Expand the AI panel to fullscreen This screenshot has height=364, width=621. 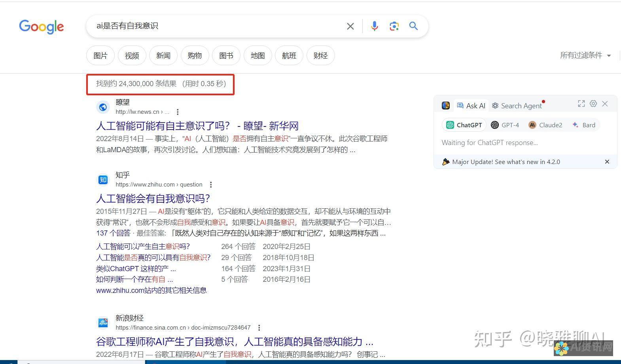tap(581, 104)
